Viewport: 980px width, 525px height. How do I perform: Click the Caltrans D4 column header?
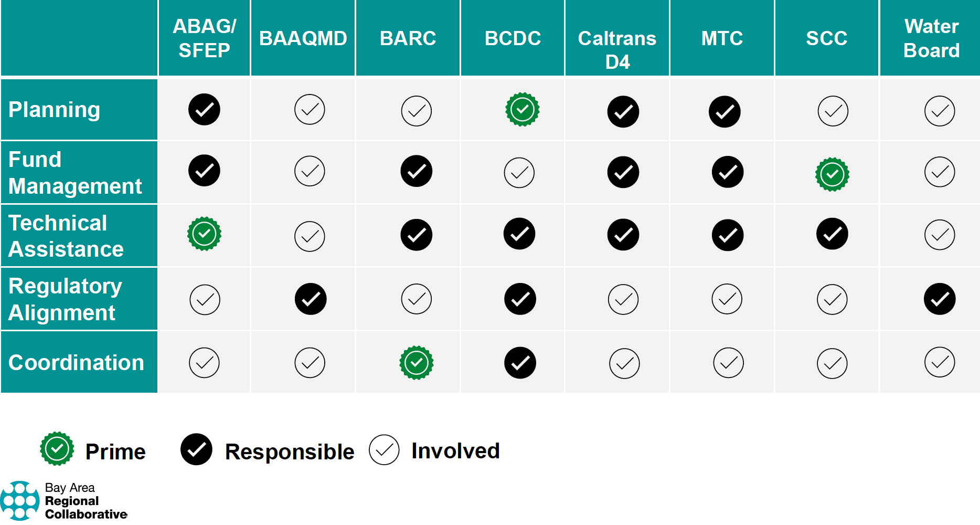click(x=617, y=38)
